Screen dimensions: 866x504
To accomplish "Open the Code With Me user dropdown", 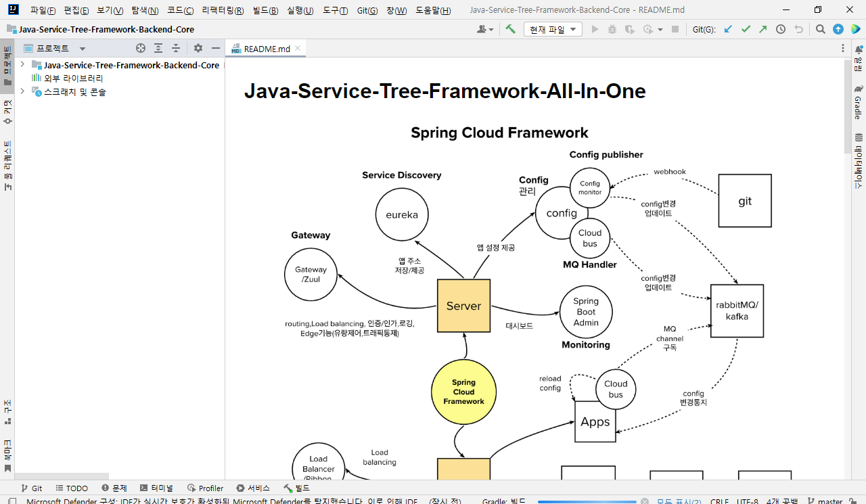I will (485, 29).
